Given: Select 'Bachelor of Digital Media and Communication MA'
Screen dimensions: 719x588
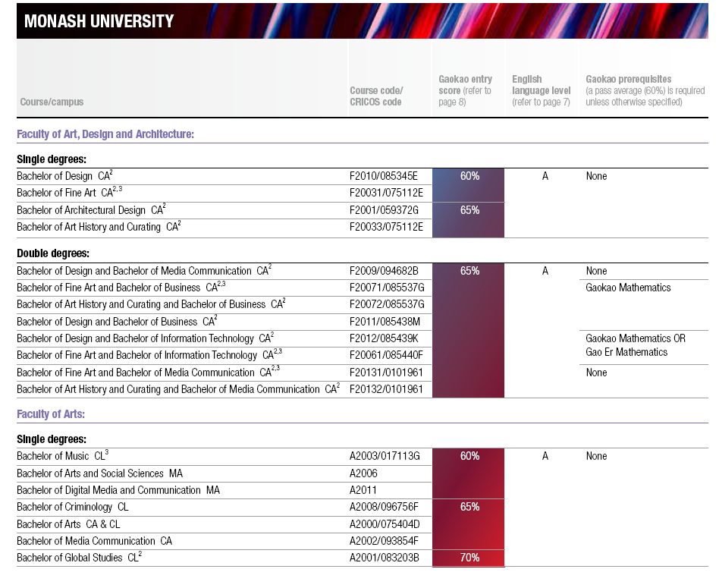Looking at the screenshot, I should tap(118, 490).
